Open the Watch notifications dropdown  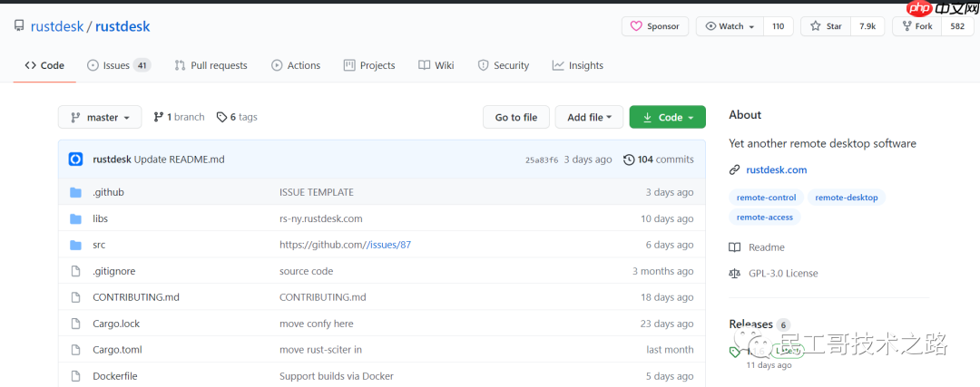[730, 26]
